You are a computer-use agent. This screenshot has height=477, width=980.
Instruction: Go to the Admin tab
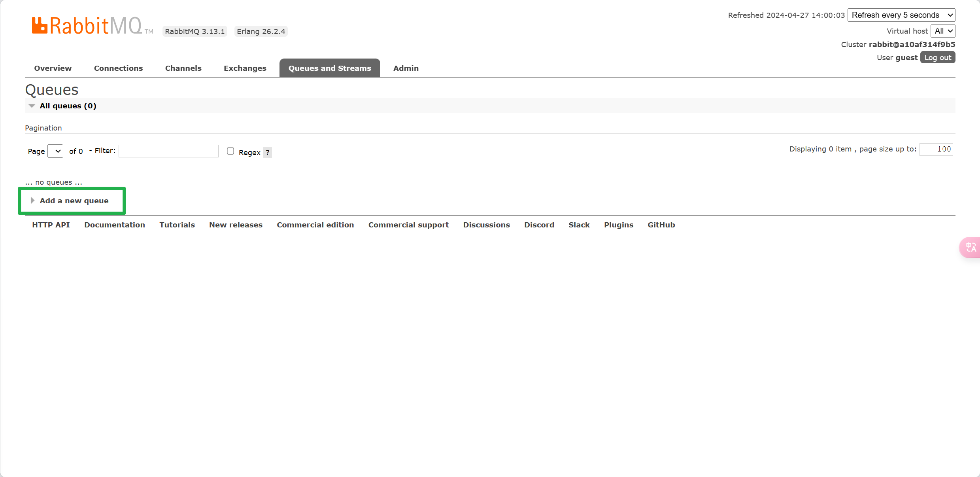tap(406, 68)
